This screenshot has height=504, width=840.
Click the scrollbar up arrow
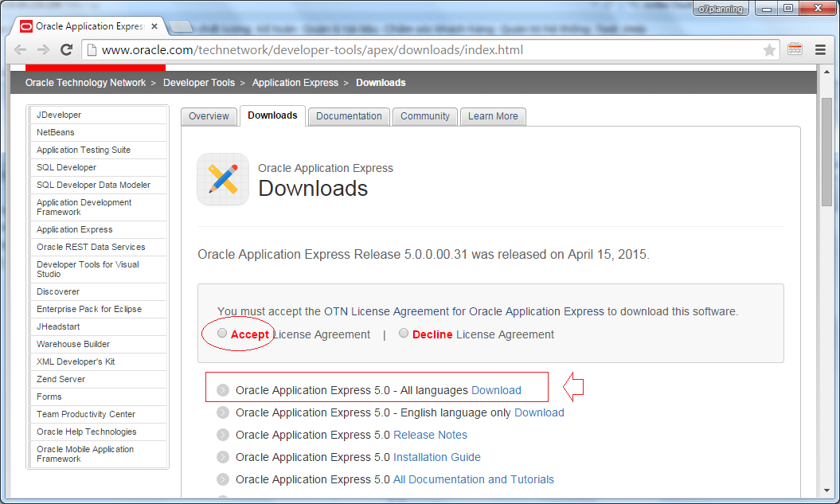click(826, 72)
